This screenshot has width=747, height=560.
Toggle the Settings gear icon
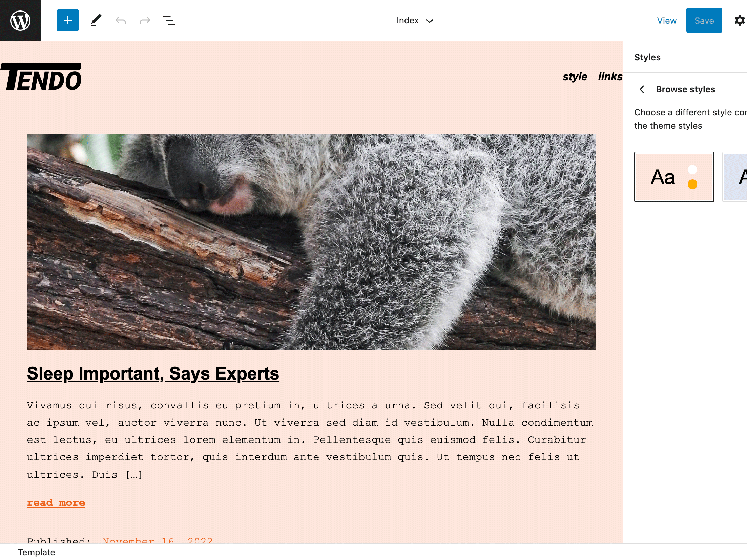coord(739,21)
